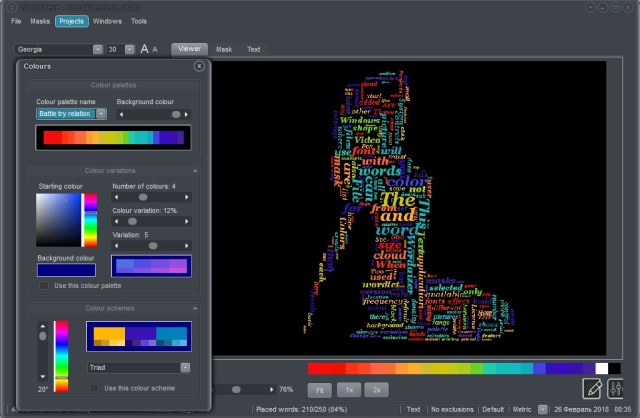Close the Colours panel
Image resolution: width=640 pixels, height=418 pixels.
[199, 66]
